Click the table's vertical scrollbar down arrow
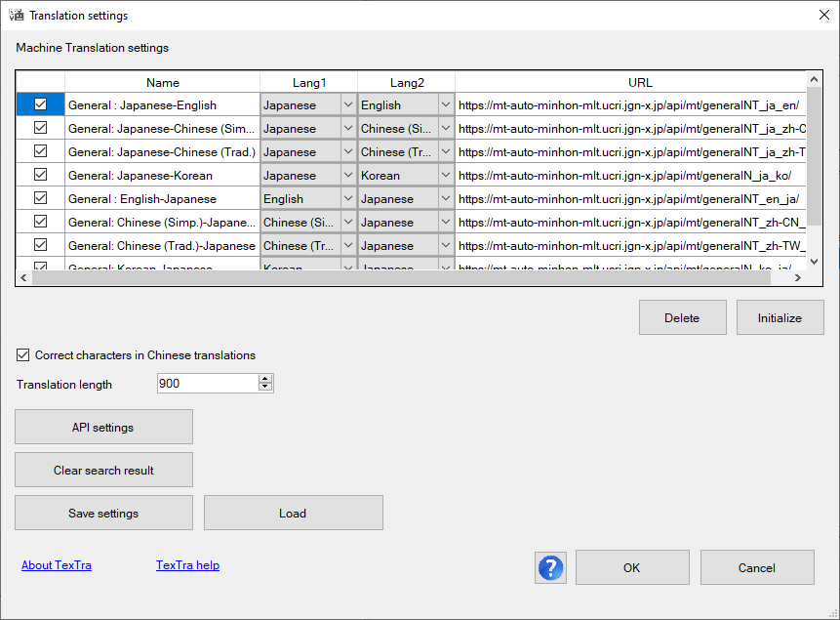This screenshot has width=840, height=620. click(815, 262)
